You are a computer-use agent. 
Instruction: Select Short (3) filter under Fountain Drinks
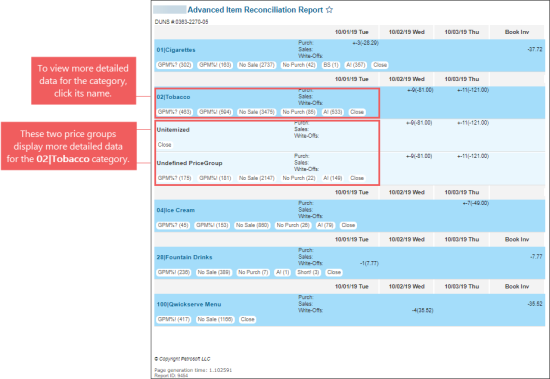click(x=308, y=272)
